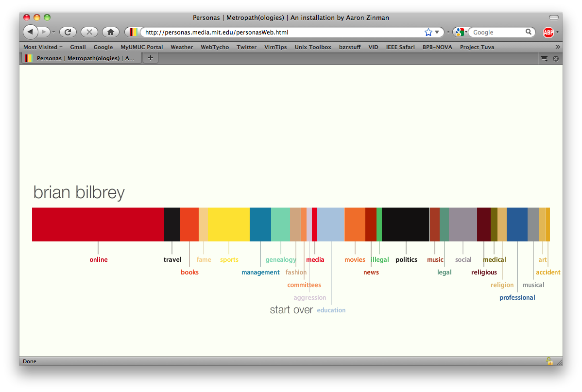Open the Gmail bookmark
Viewport: 582px width, 392px height.
[x=78, y=47]
